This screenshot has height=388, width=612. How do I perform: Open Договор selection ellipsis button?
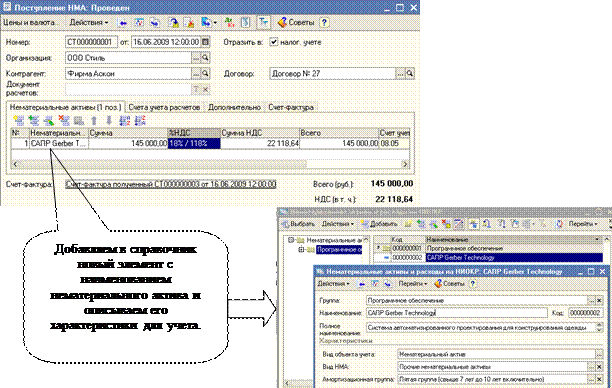coord(400,73)
